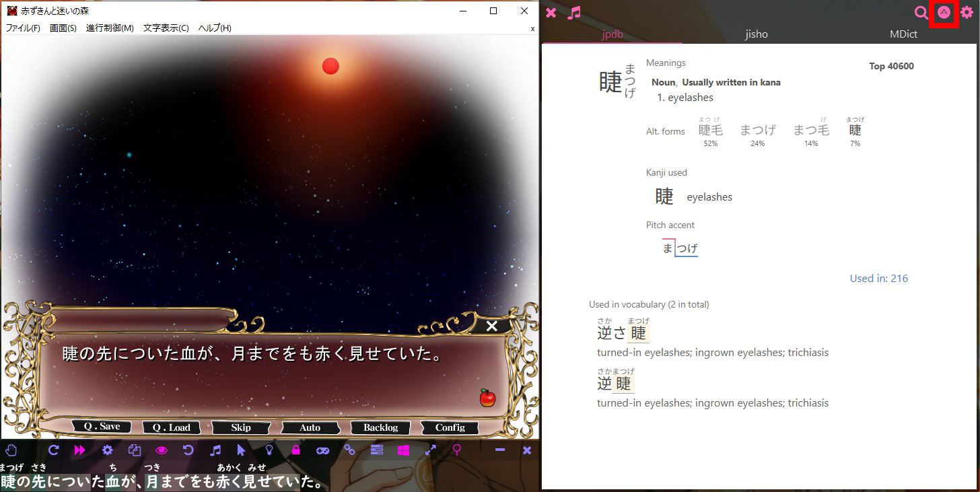The height and width of the screenshot is (492, 980).
Task: Click the hand drag icon in translator toolbar
Action: (x=11, y=450)
